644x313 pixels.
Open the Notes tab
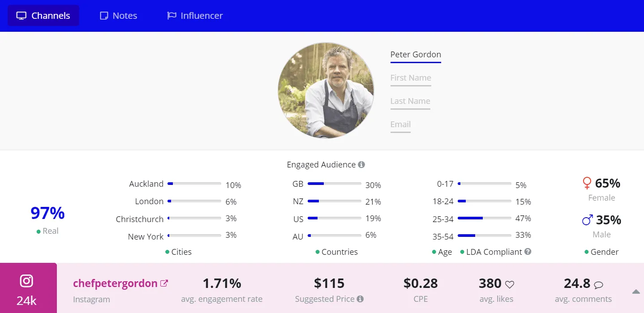118,16
